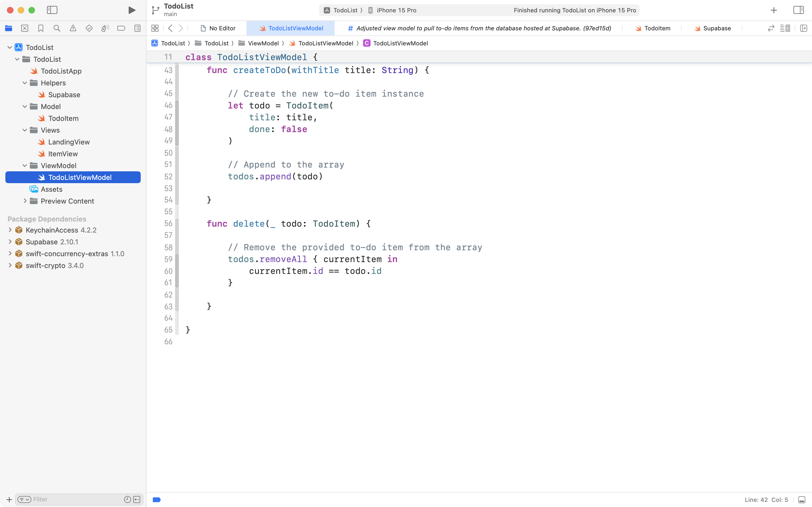Open a new tab with the plus icon

(x=773, y=10)
